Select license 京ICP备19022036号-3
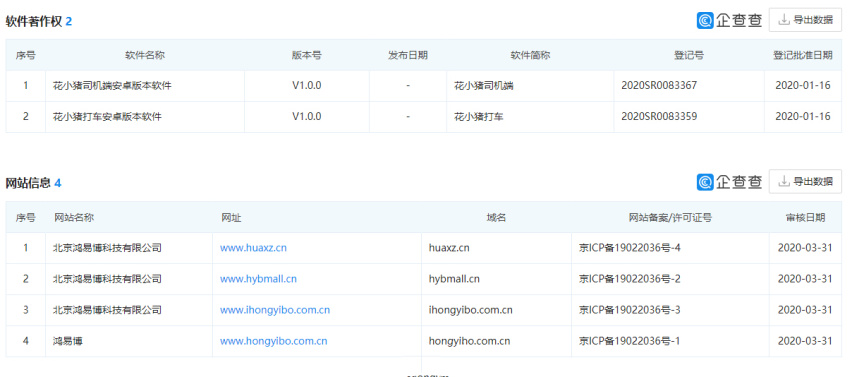 [x=629, y=310]
